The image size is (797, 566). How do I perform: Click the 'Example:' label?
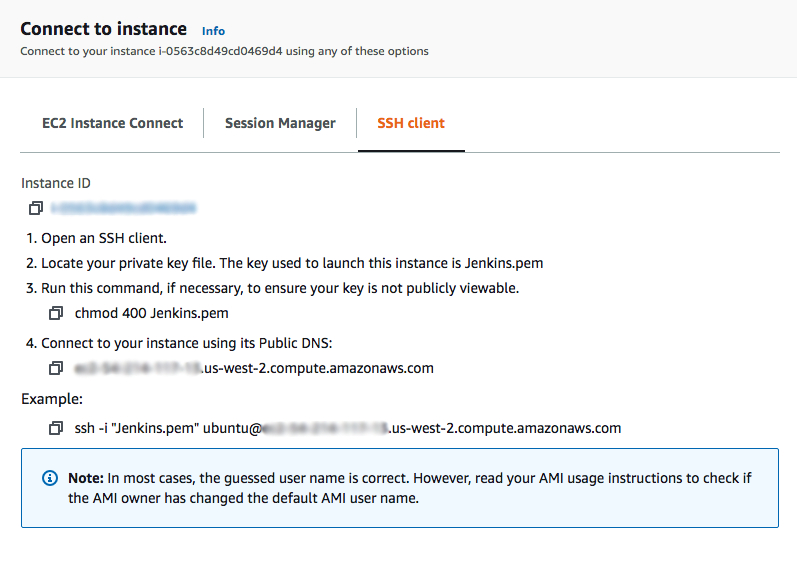pyautogui.click(x=52, y=399)
